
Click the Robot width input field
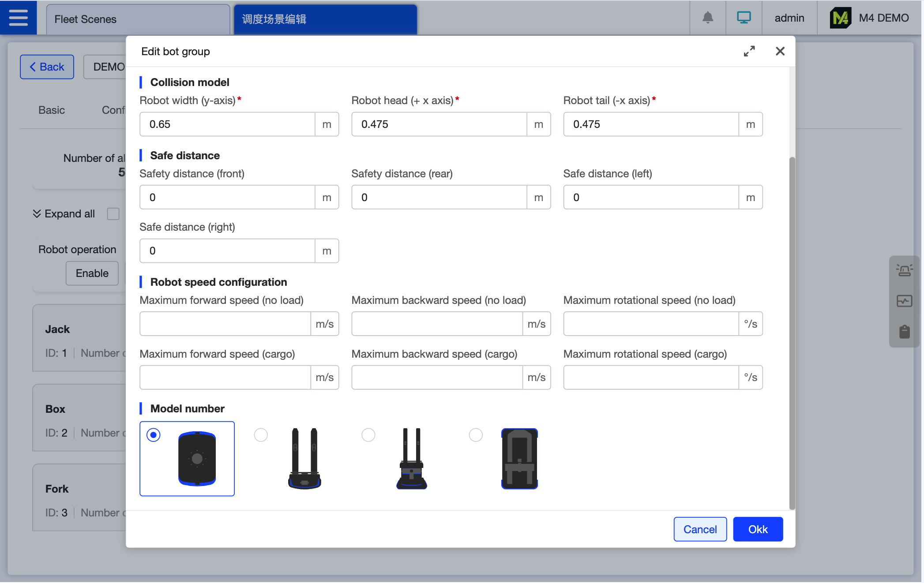click(227, 124)
